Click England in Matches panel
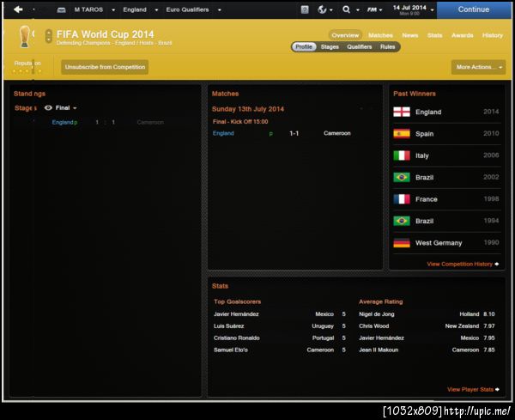The image size is (515, 420). tap(223, 133)
